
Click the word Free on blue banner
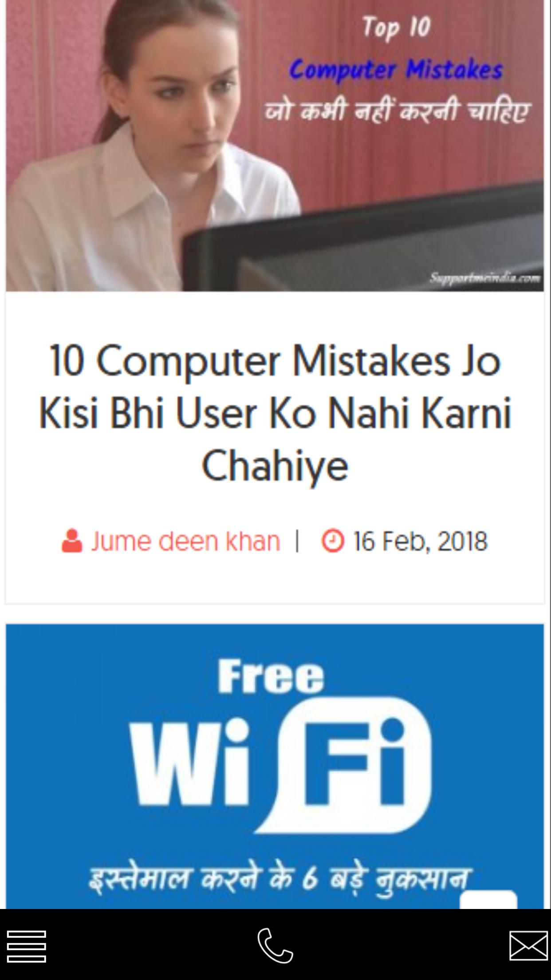coord(271,676)
